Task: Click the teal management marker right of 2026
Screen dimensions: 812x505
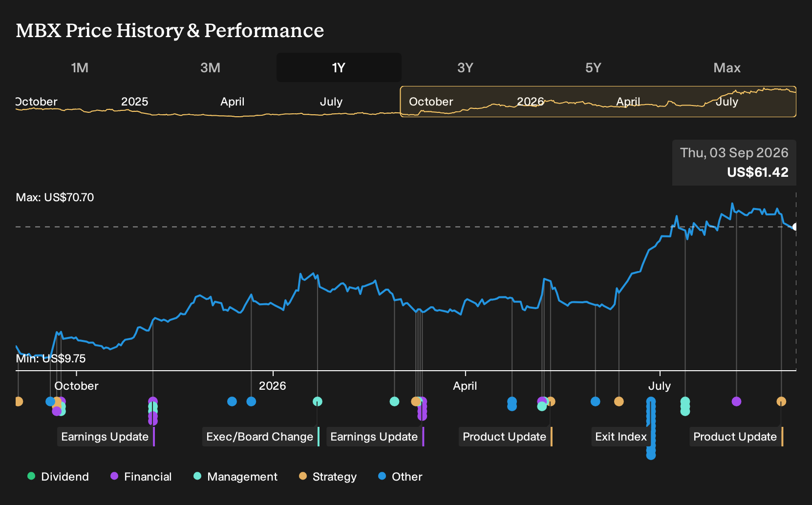Action: 317,401
